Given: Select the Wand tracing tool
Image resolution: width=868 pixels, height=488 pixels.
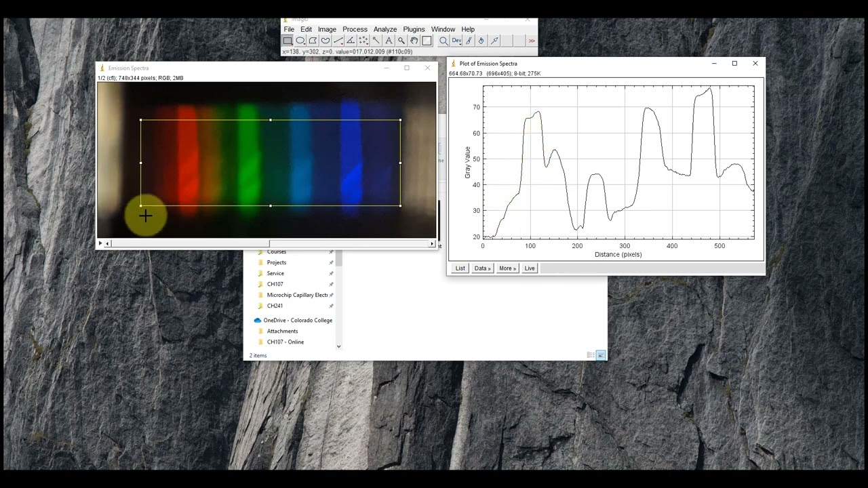Looking at the screenshot, I should [x=376, y=41].
